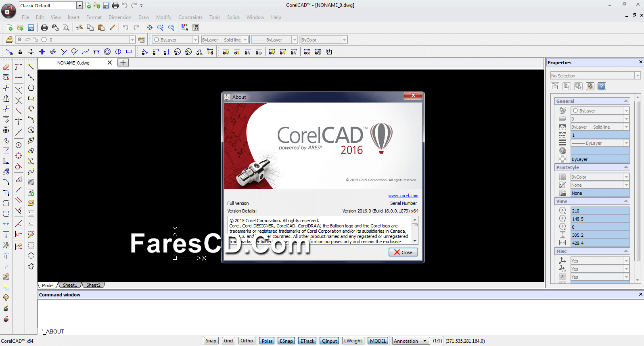
Task: Click the New document toolbar icon
Action: click(x=9, y=27)
